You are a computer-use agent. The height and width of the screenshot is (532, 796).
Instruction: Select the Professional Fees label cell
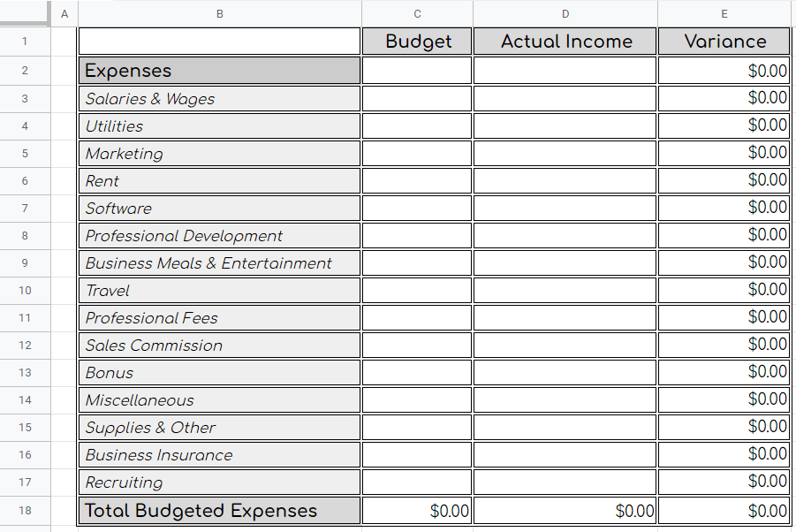pyautogui.click(x=219, y=317)
